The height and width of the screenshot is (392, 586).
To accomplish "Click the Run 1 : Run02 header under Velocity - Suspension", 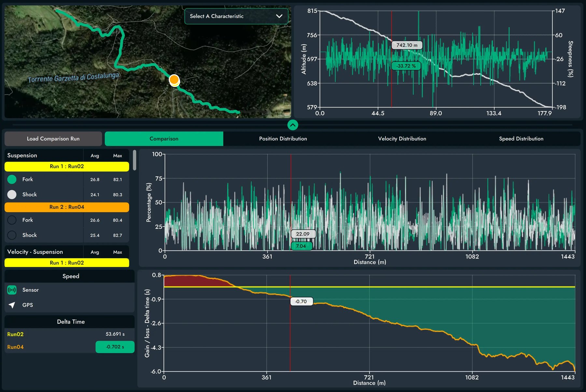I will pyautogui.click(x=67, y=263).
